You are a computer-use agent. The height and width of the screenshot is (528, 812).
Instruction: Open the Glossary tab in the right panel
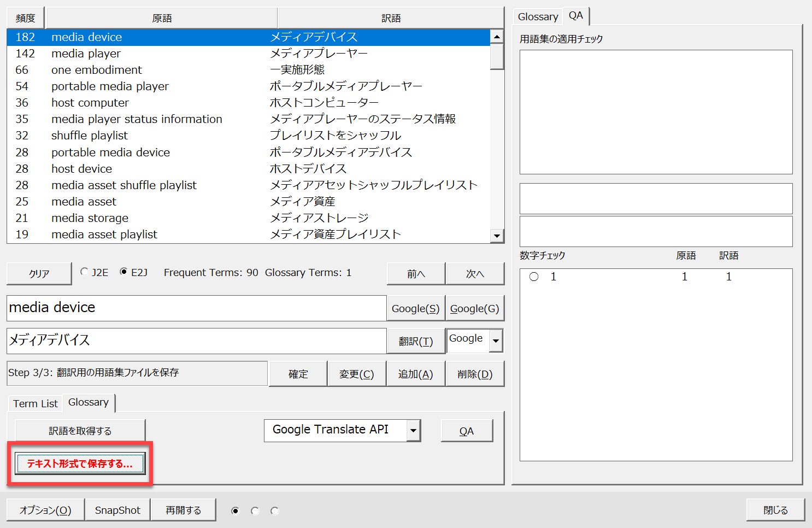click(538, 17)
